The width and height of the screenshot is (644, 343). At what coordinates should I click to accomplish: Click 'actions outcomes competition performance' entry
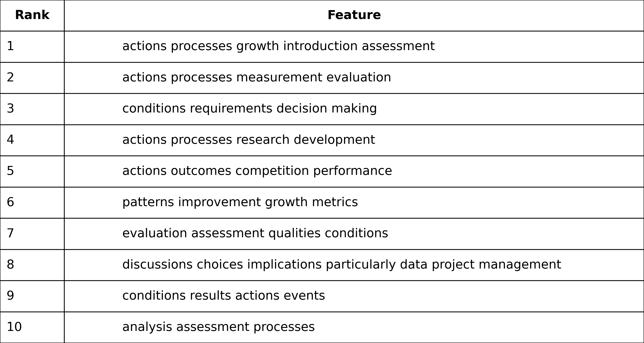point(257,171)
